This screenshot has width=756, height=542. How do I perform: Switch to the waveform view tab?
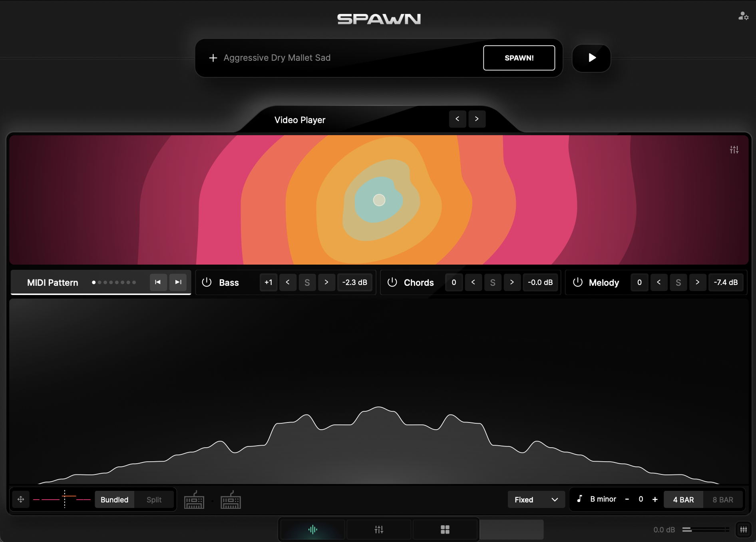coord(312,530)
